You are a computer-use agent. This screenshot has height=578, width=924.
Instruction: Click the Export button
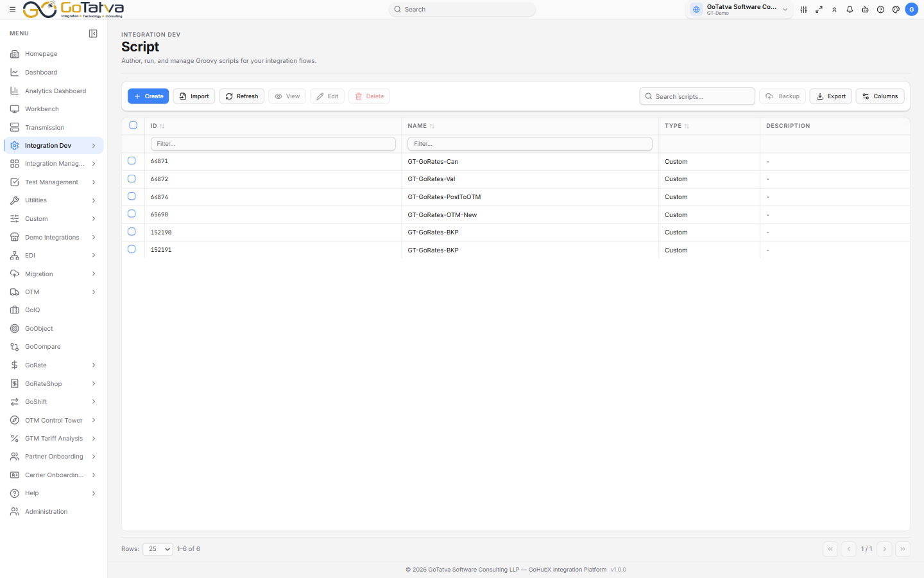point(831,96)
